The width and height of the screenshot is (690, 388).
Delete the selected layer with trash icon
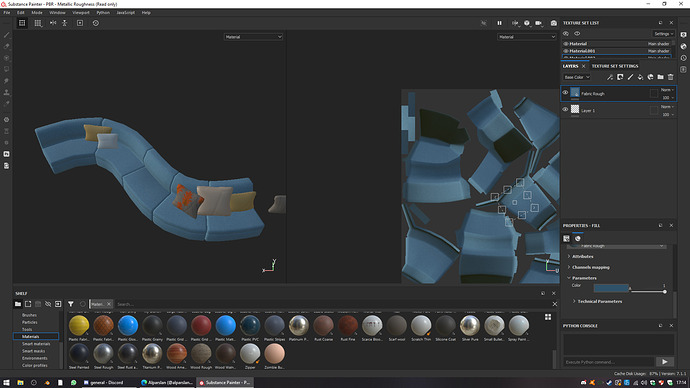(671, 77)
